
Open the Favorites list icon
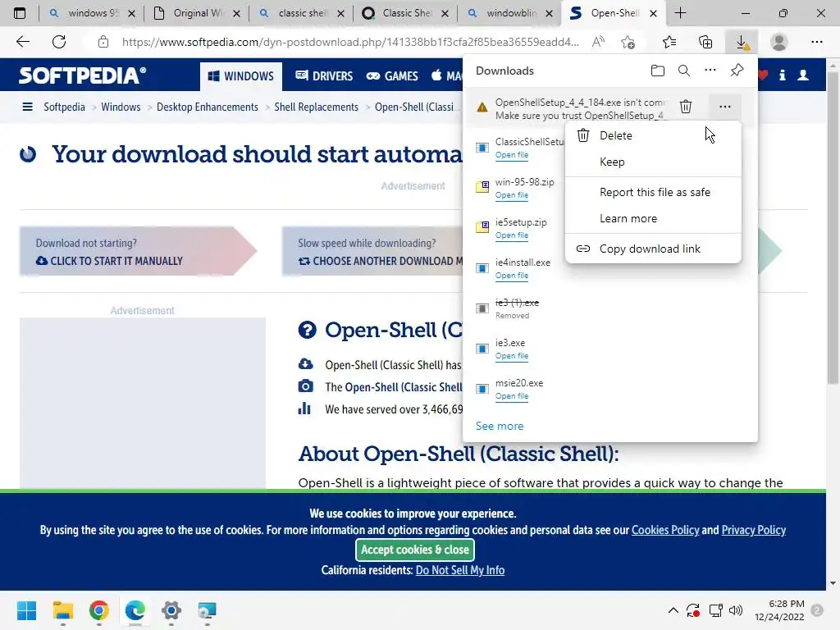pyautogui.click(x=669, y=42)
